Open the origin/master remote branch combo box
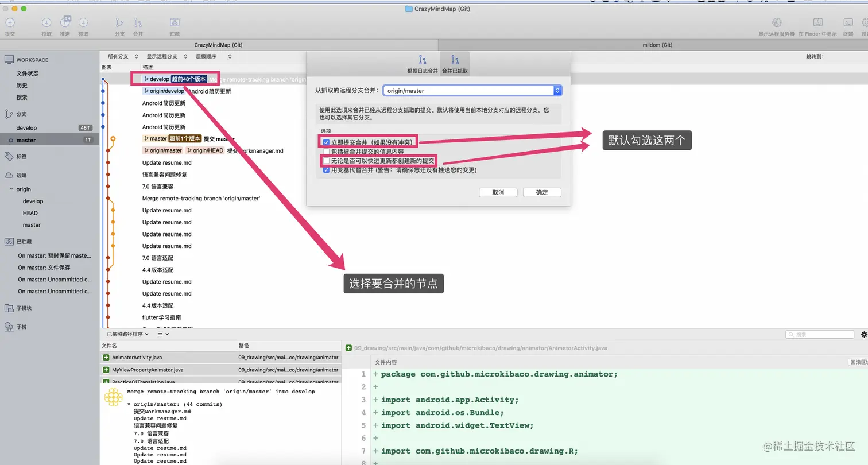This screenshot has width=868, height=465. click(472, 91)
